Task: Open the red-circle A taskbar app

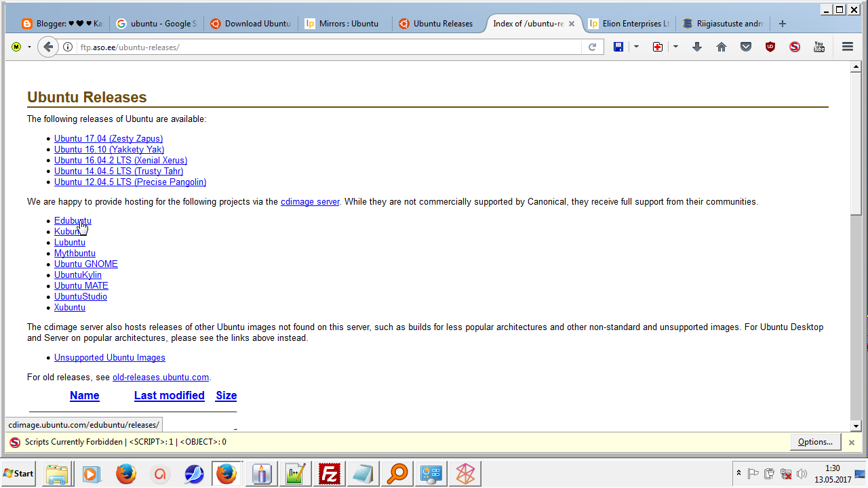Action: click(x=160, y=474)
